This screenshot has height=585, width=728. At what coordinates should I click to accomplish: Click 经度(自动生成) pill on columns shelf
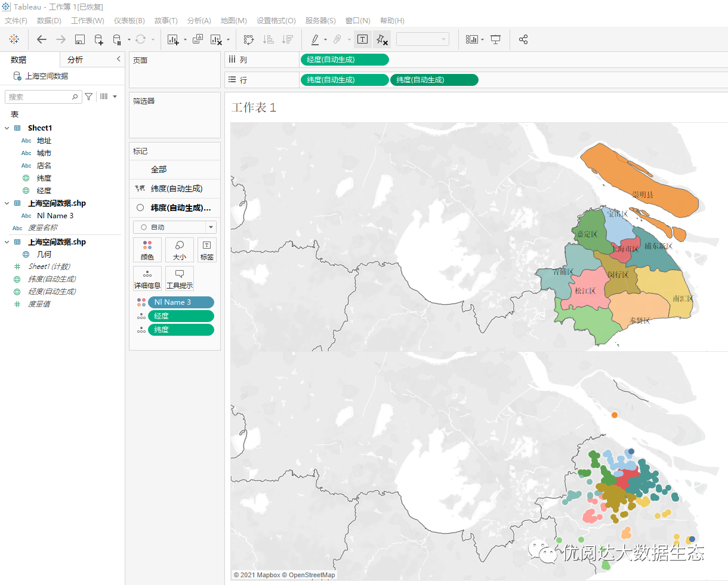344,60
